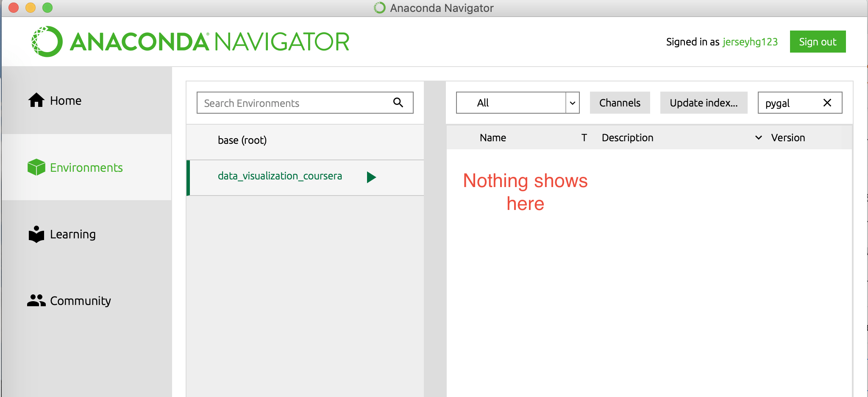Click the Description column header
This screenshot has width=868, height=397.
pyautogui.click(x=627, y=137)
